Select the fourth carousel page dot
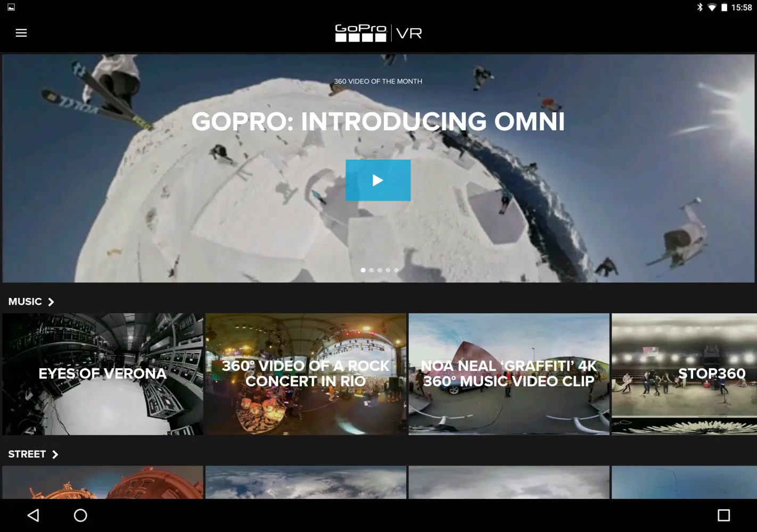757x532 pixels. tap(388, 270)
